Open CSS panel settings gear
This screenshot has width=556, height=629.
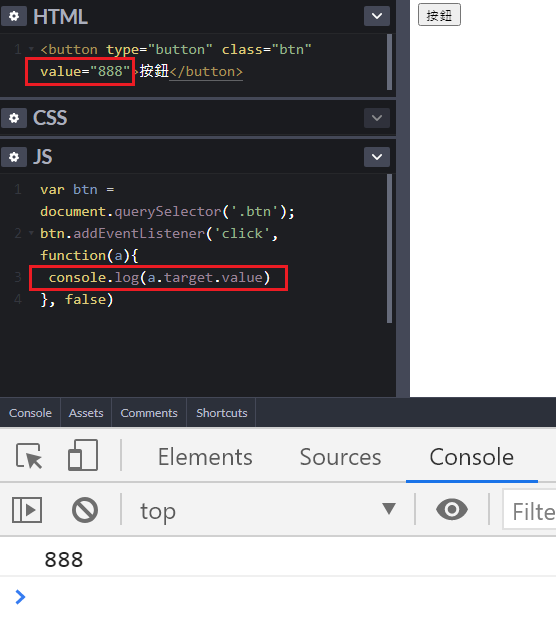14,118
